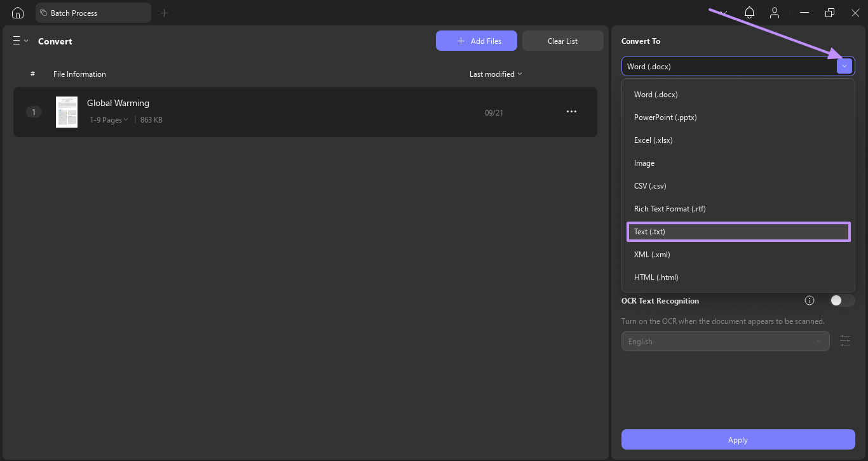Collapse the Convert To format dropdown
Image resolution: width=868 pixels, height=461 pixels.
844,66
